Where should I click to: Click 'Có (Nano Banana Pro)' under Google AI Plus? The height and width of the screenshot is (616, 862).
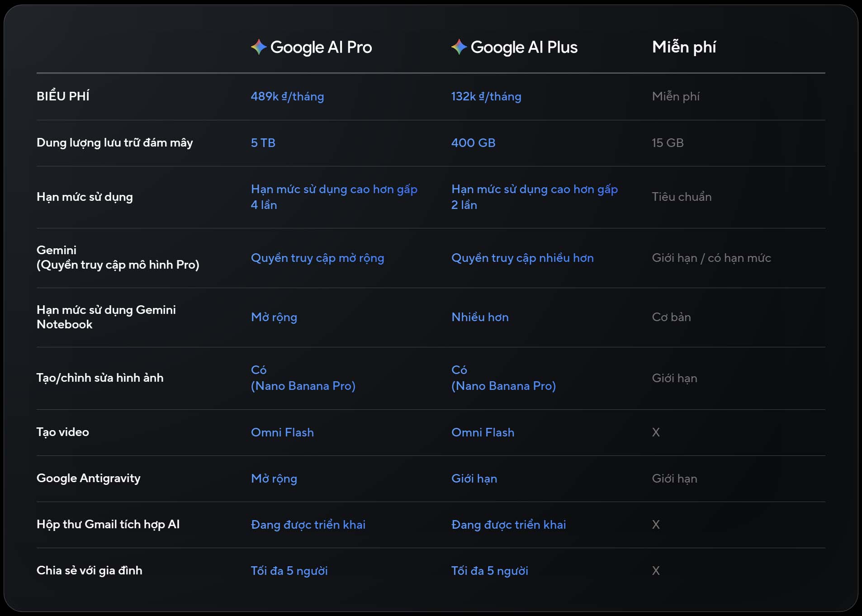(503, 378)
